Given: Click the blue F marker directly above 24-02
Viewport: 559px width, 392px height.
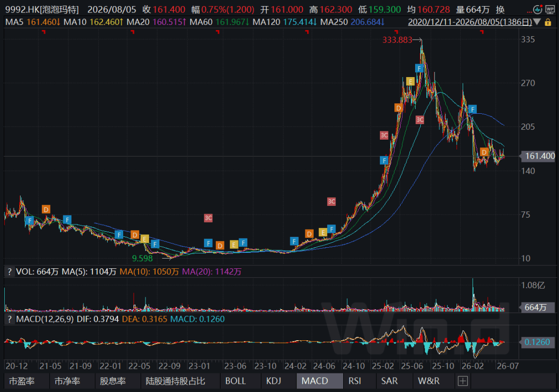Looking at the screenshot, I should (294, 242).
